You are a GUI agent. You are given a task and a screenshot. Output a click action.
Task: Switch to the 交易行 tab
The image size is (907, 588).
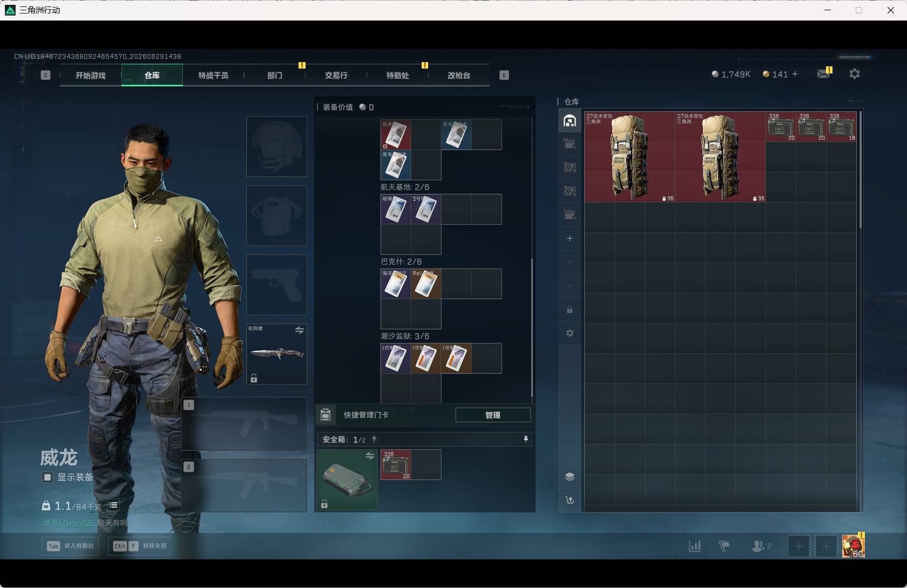[336, 75]
